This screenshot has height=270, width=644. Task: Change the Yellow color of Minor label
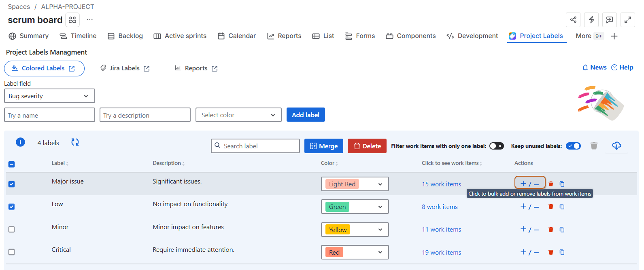click(x=355, y=230)
